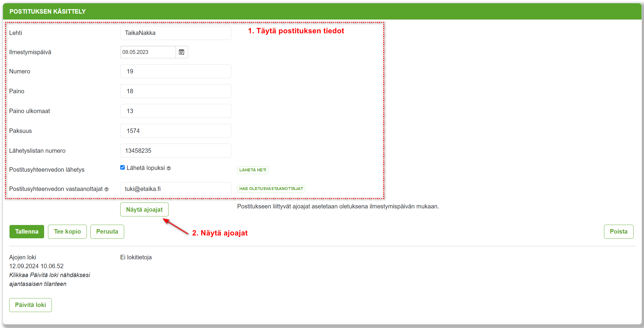Click the Paino field containing 18

point(176,91)
